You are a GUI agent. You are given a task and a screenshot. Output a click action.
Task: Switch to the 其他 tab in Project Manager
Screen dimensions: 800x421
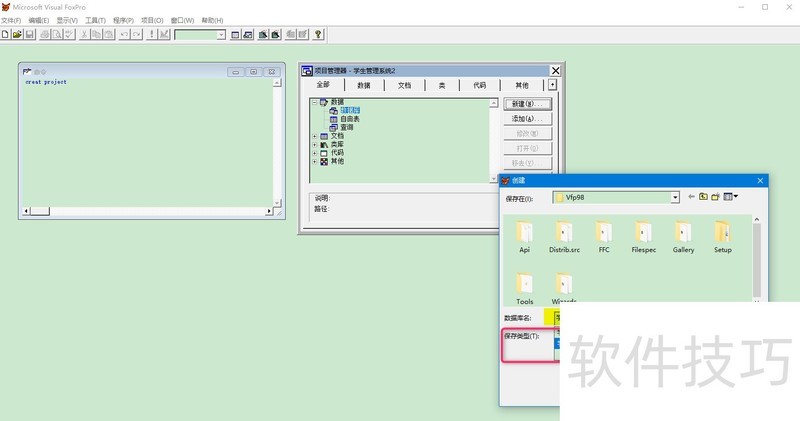pyautogui.click(x=521, y=85)
